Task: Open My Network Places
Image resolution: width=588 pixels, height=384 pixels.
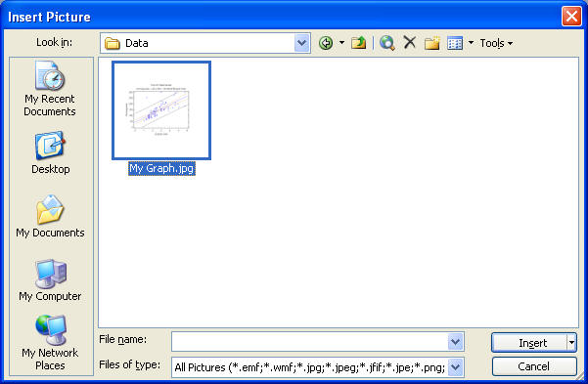Action: point(50,342)
